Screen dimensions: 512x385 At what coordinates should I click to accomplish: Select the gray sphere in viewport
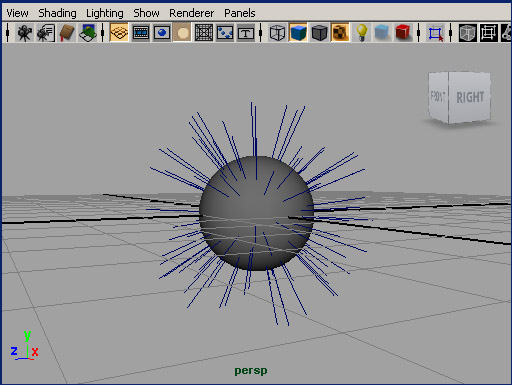[256, 213]
